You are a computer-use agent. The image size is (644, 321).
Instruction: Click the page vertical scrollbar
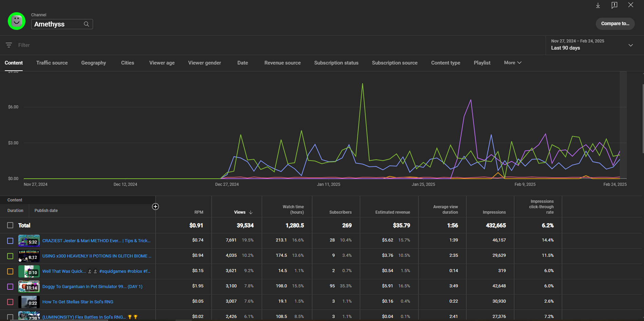pyautogui.click(x=643, y=119)
